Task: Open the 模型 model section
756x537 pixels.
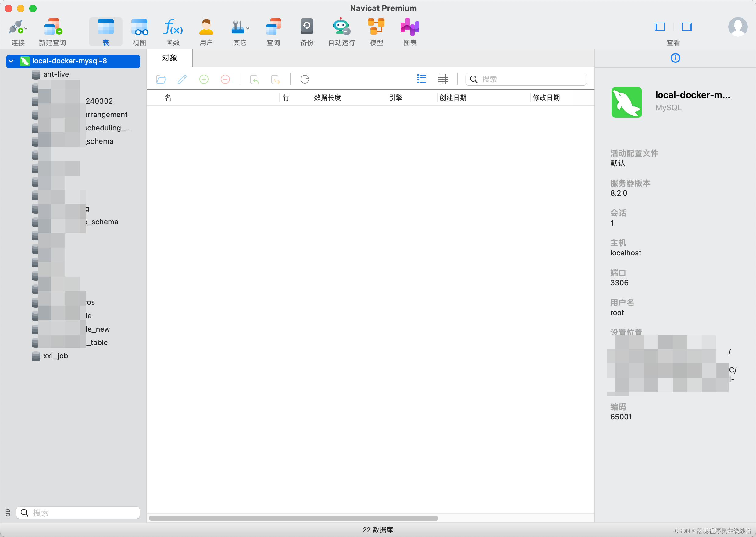Action: point(376,32)
